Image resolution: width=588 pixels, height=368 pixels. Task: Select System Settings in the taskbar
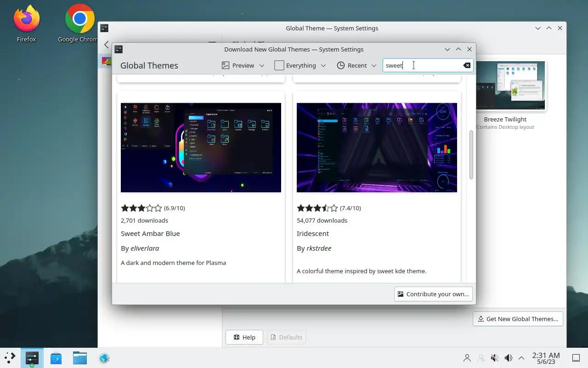(x=32, y=358)
